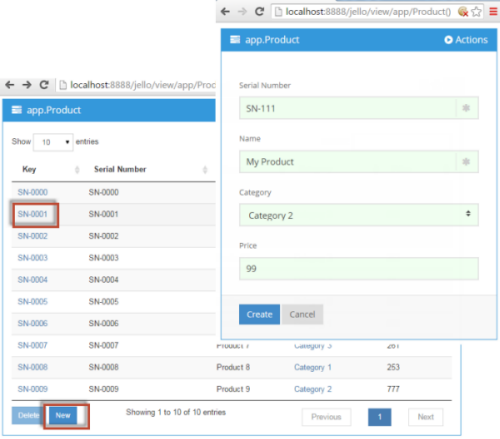500x439 pixels.
Task: Open the SN-0003 key link
Action: [x=33, y=258]
